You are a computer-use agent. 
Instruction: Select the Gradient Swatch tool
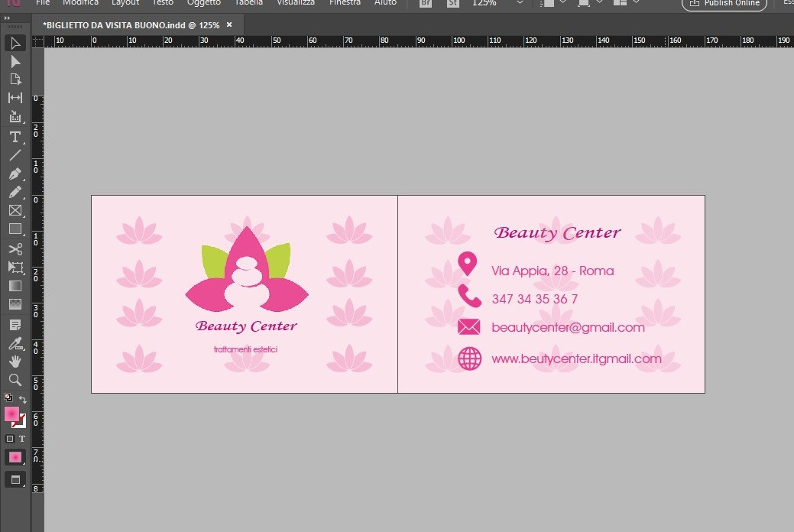(15, 286)
